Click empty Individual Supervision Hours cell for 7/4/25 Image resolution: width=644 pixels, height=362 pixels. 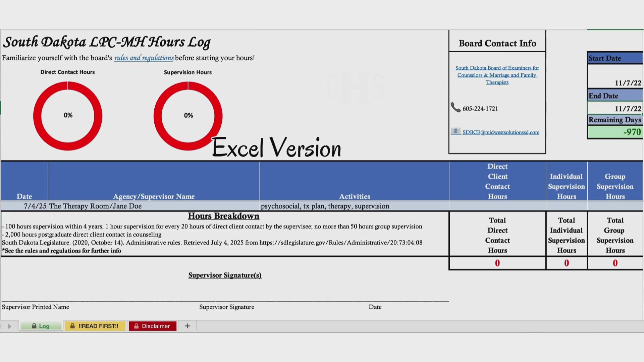(567, 206)
